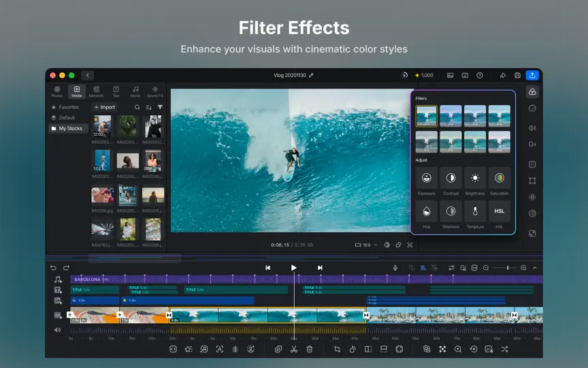
Task: Shuffle clips with the shuffle icon
Action: [505, 349]
